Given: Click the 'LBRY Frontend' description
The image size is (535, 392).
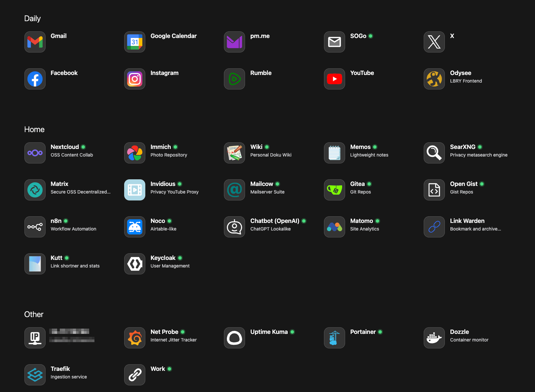Looking at the screenshot, I should point(466,81).
